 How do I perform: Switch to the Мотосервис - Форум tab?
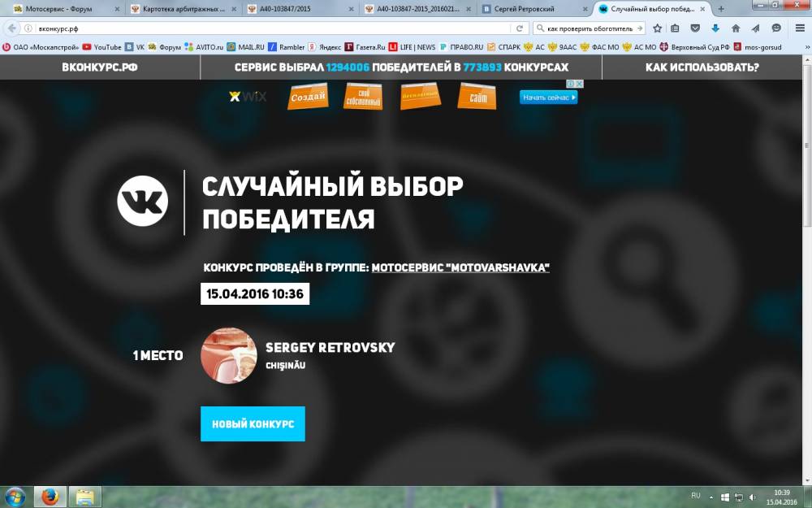point(61,9)
